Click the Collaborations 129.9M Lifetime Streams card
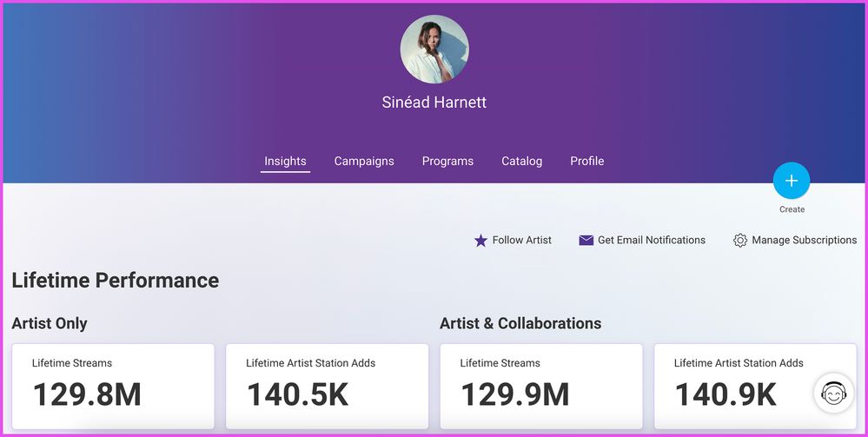This screenshot has height=437, width=868. [x=540, y=386]
